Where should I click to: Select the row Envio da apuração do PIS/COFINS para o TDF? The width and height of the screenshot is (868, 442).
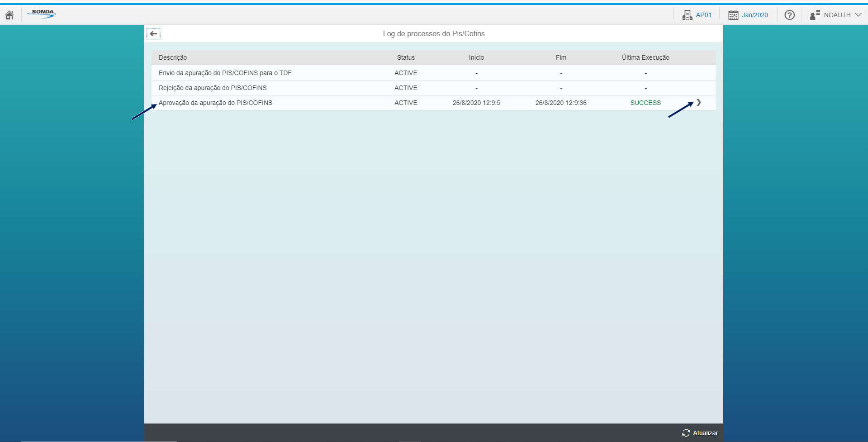click(x=433, y=73)
